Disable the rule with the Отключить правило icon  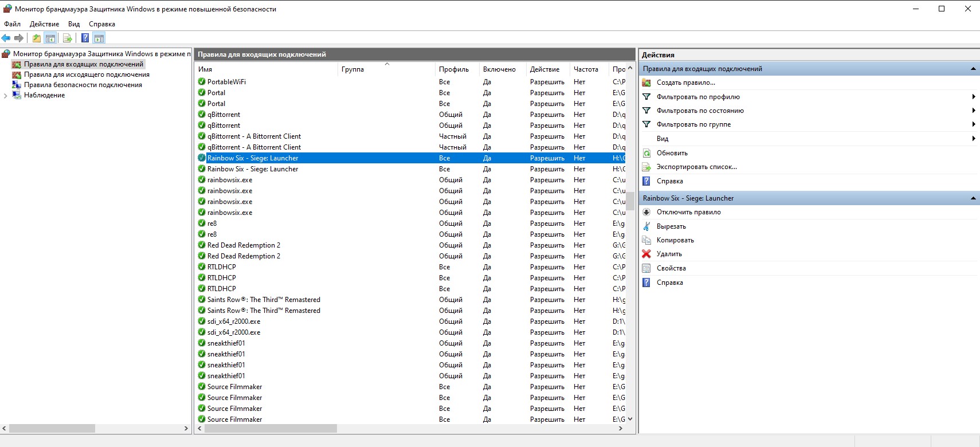coord(646,212)
